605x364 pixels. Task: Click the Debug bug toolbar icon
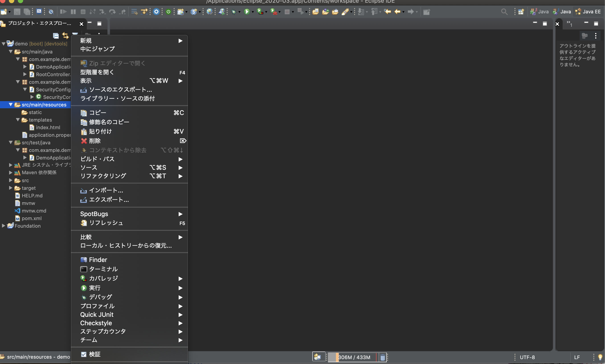pos(234,12)
